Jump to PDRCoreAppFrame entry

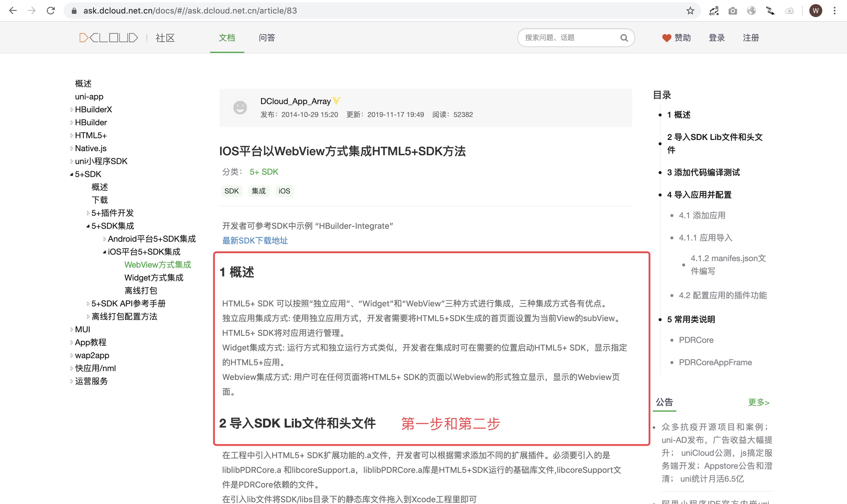point(715,362)
